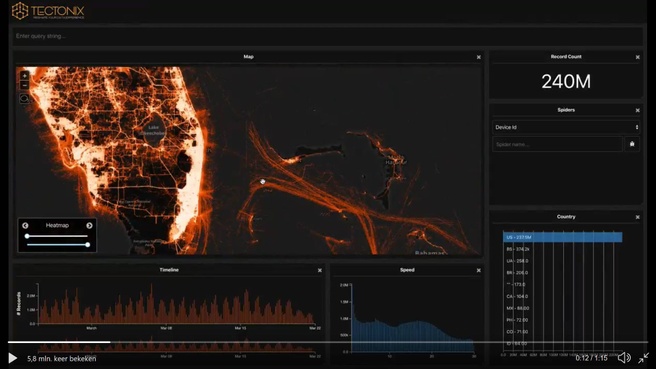The height and width of the screenshot is (369, 656).
Task: Click the Lake Okeechobee label on map
Action: (154, 130)
